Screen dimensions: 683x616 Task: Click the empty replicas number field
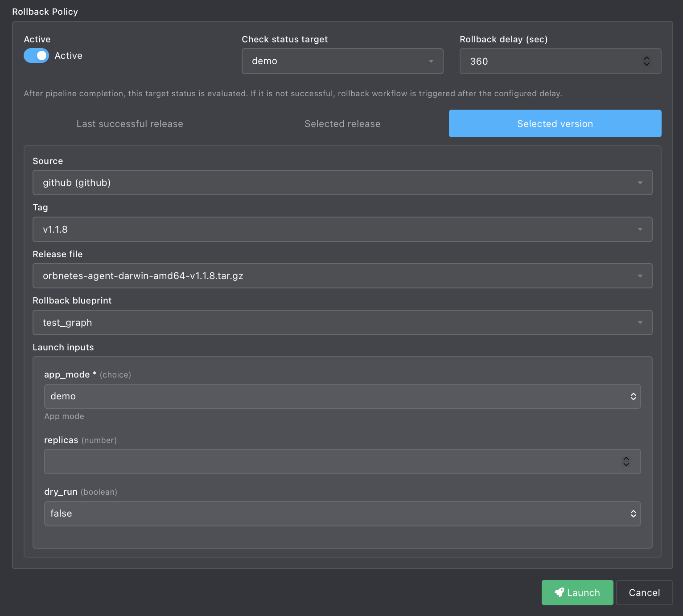click(x=312, y=462)
